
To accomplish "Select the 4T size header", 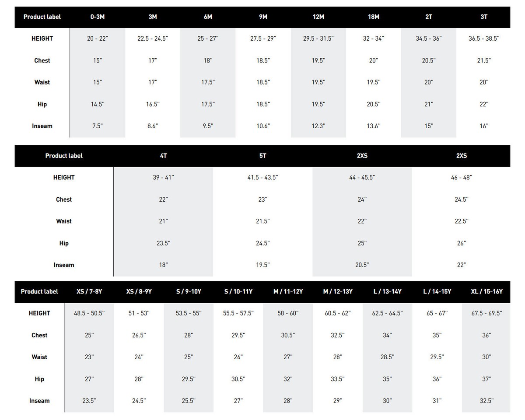I will [163, 156].
